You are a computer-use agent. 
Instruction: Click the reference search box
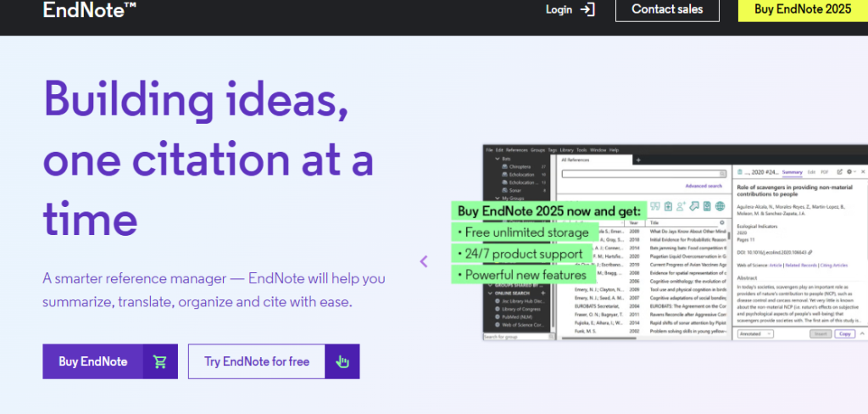(644, 173)
